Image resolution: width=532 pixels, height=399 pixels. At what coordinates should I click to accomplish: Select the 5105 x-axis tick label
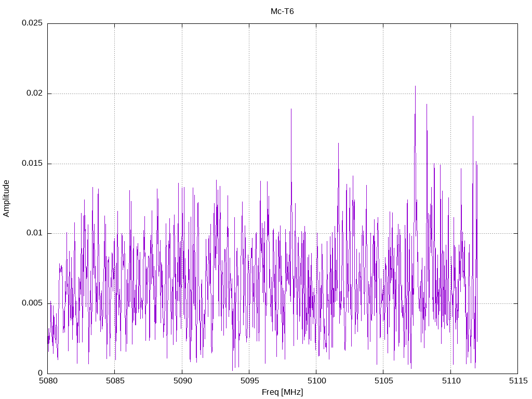[383, 381]
